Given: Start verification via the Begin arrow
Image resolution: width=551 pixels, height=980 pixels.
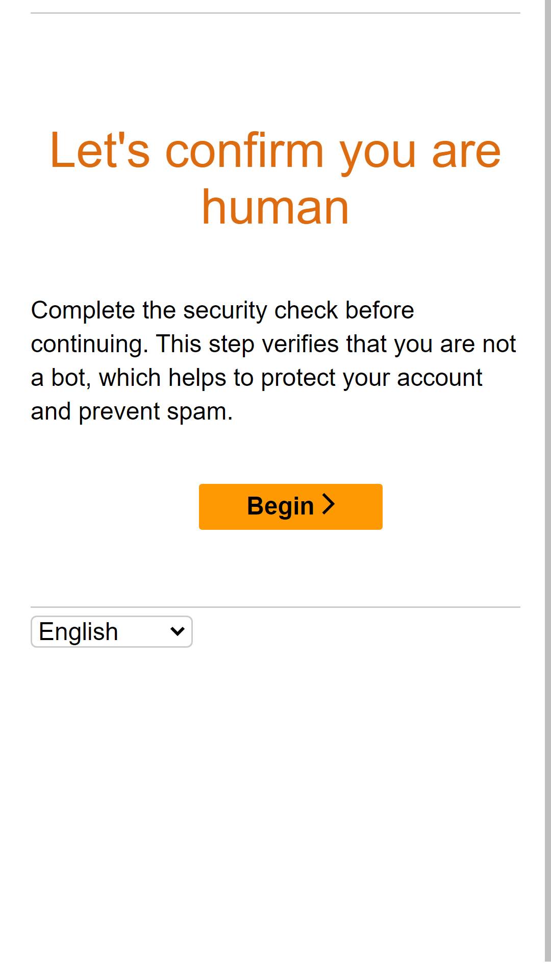Looking at the screenshot, I should pyautogui.click(x=329, y=504).
